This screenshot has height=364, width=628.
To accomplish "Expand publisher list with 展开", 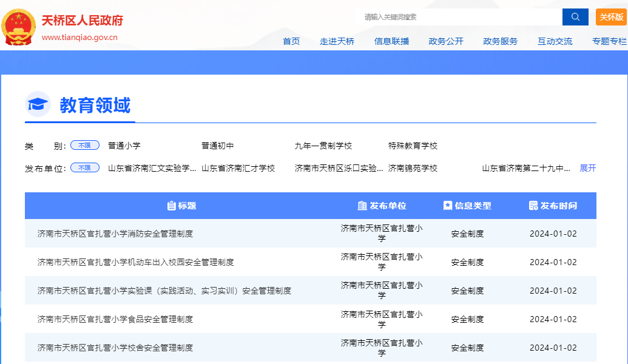I will [587, 168].
